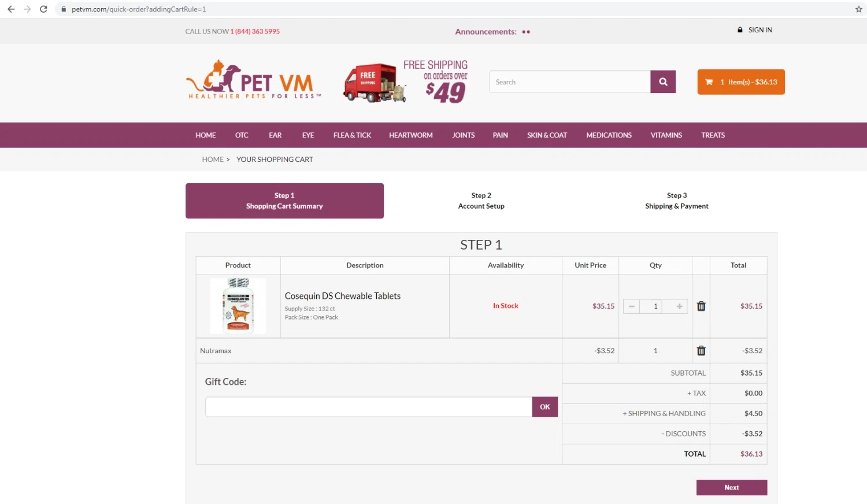Click the + TAX $0.00 value
Screen dimensions: 867x504
click(x=753, y=394)
